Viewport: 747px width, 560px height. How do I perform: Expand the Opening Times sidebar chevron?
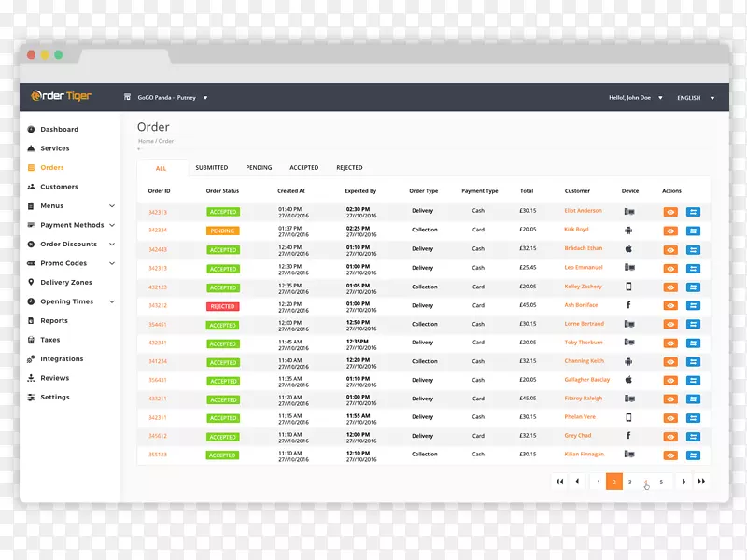[112, 302]
